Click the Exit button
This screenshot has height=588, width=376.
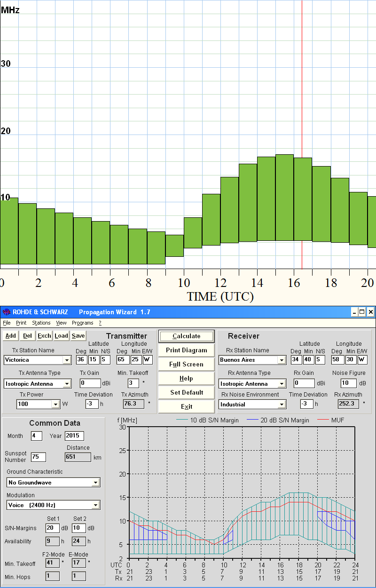[187, 406]
